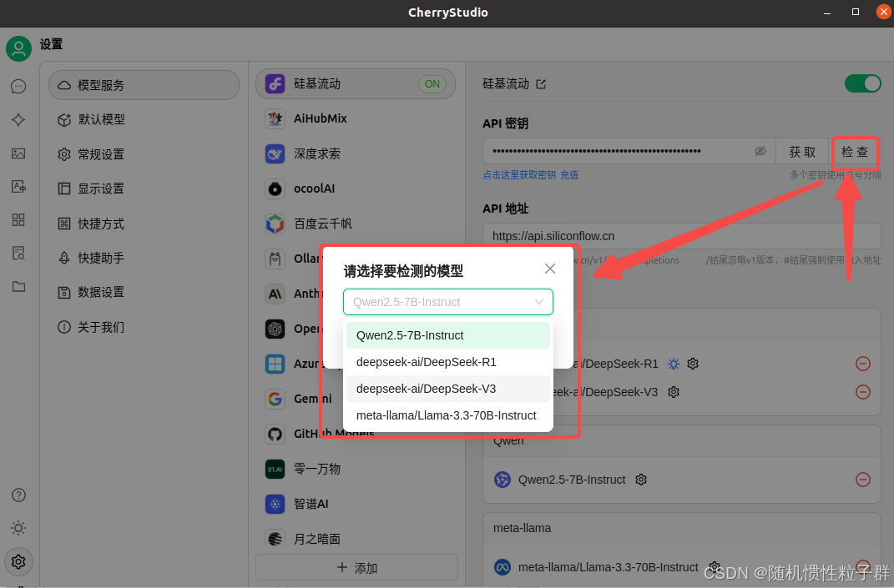This screenshot has height=588, width=894.
Task: Maximize the CherryStudio window
Action: click(856, 12)
